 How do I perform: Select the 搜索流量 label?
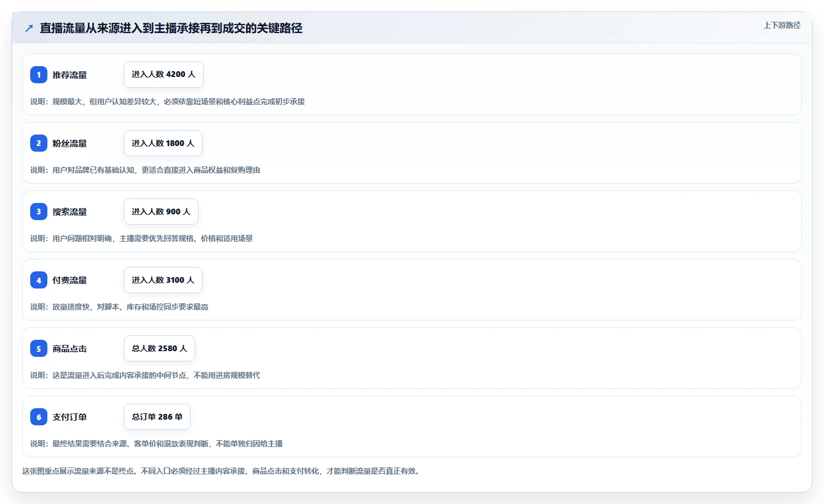click(70, 212)
